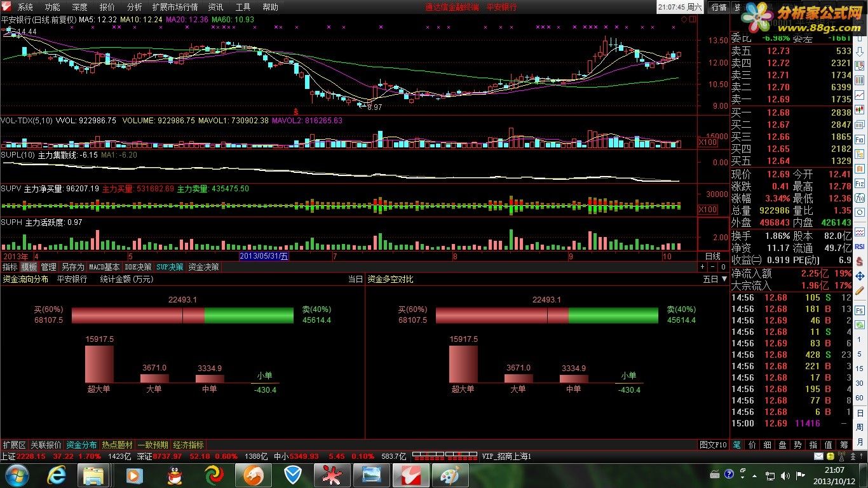Image resolution: width=868 pixels, height=488 pixels.
Task: Switch to 关联报价 bottom tab
Action: point(46,445)
